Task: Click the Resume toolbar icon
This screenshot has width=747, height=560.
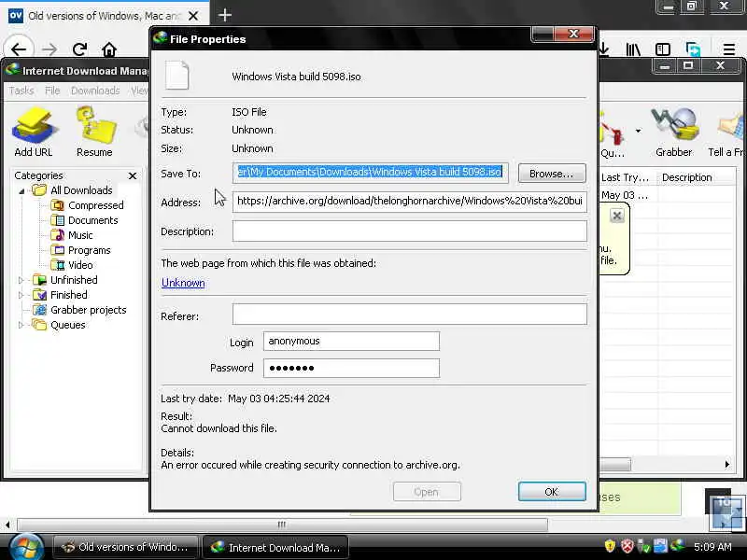Action: tap(95, 125)
